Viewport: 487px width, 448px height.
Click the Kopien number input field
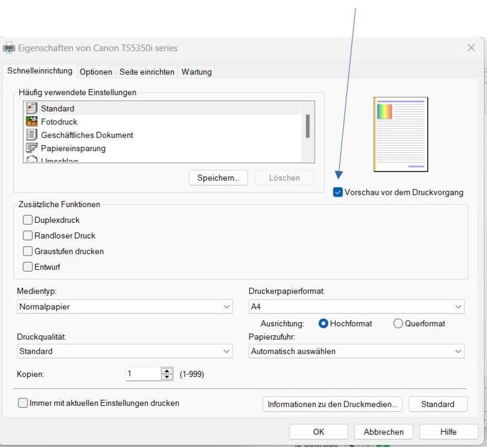[x=144, y=374]
